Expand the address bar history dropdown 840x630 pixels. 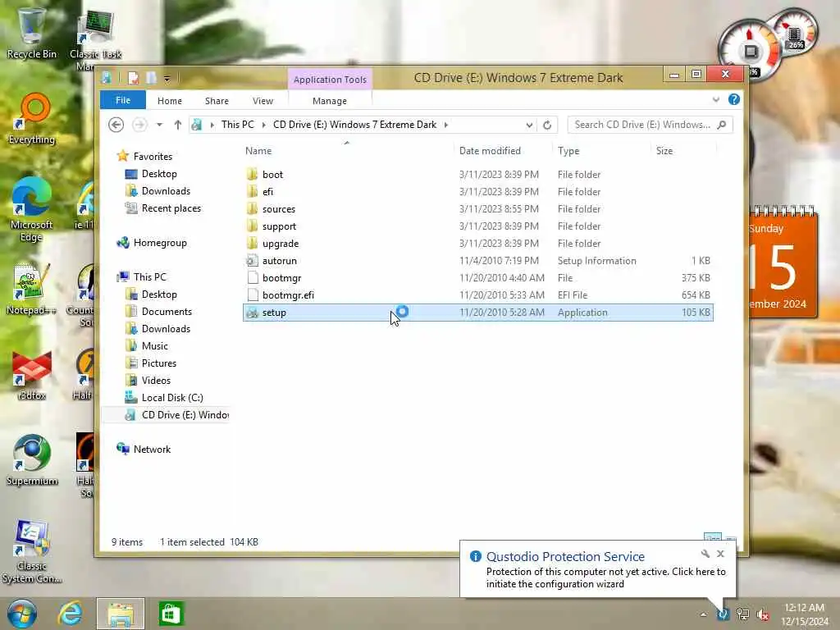click(x=529, y=125)
